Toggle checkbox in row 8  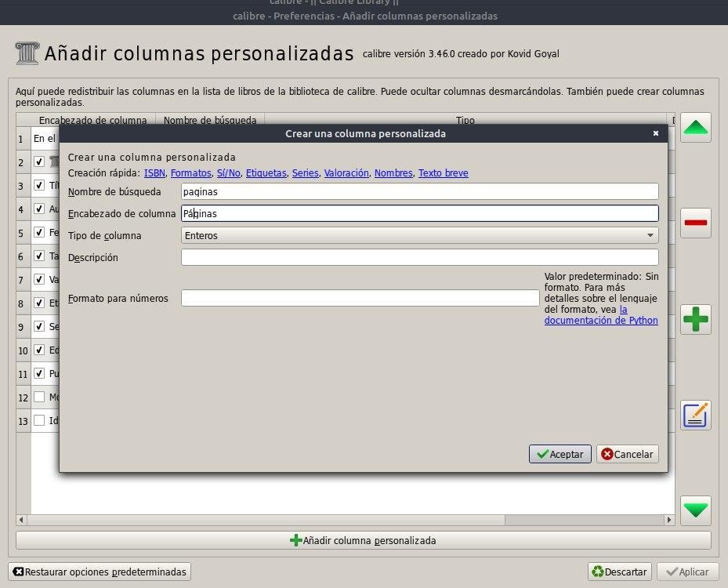(39, 303)
